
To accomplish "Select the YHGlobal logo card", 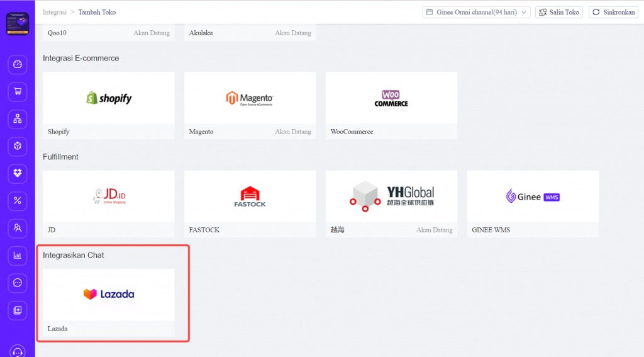I will 391,196.
